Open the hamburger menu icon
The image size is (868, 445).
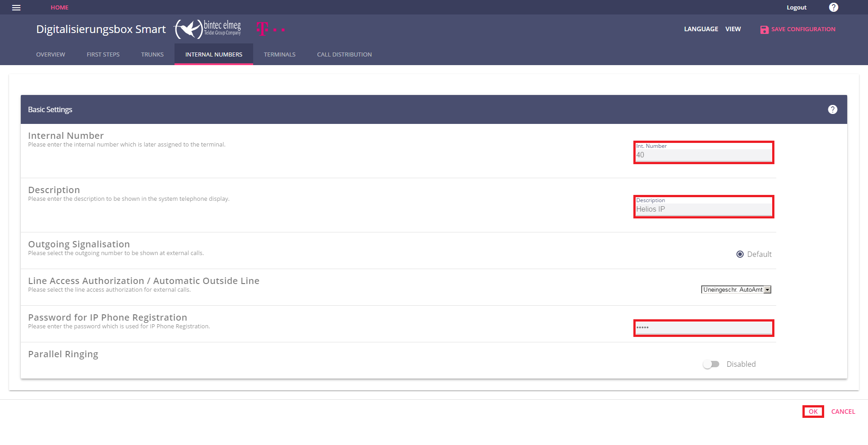pyautogui.click(x=16, y=8)
